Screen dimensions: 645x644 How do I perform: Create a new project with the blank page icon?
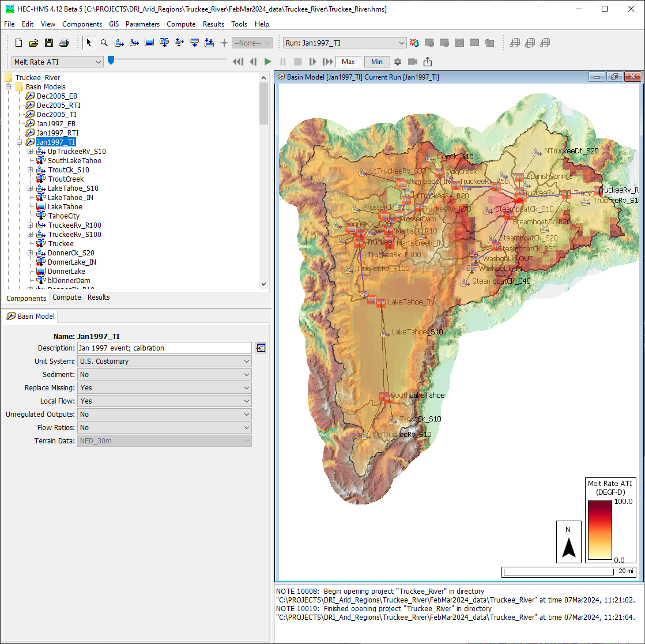[x=18, y=43]
